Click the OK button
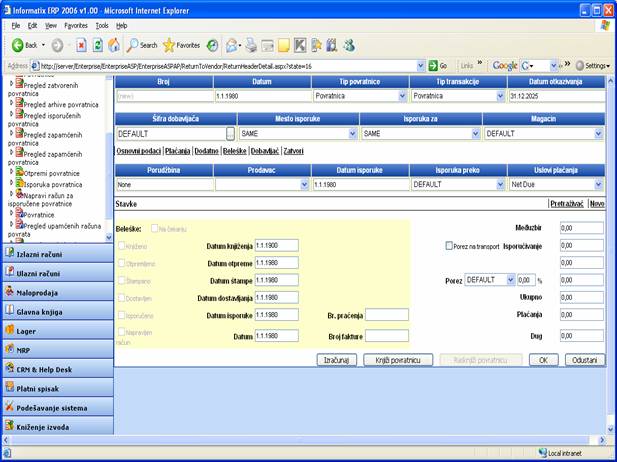 click(543, 360)
